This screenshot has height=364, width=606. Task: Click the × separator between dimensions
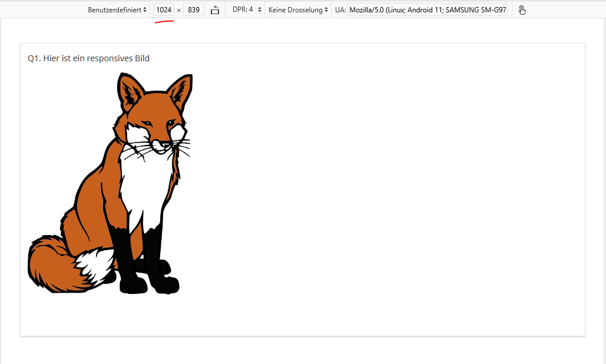[x=178, y=11]
